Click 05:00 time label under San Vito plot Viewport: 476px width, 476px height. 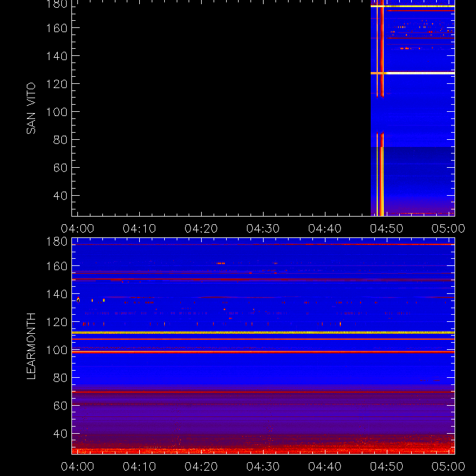point(449,228)
